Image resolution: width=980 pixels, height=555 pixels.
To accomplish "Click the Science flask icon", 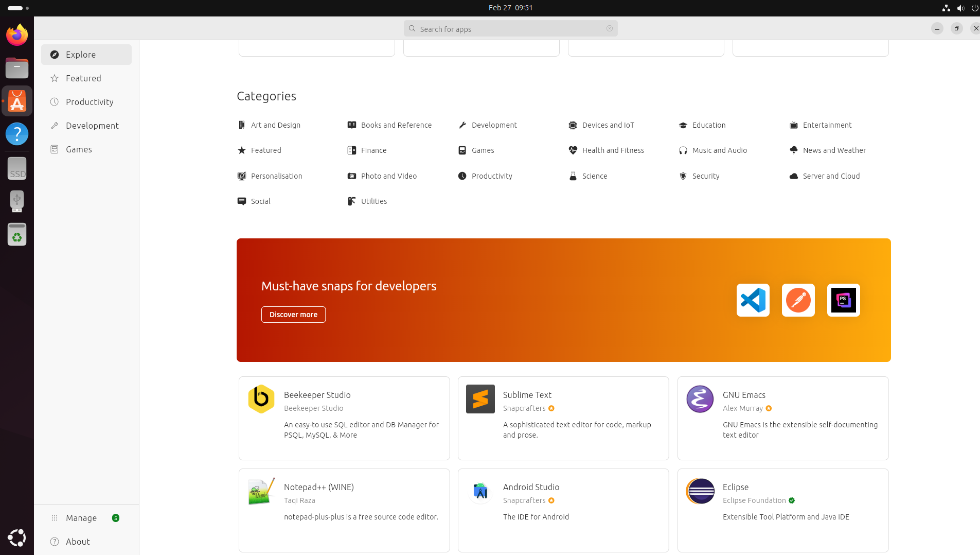I will pyautogui.click(x=573, y=176).
